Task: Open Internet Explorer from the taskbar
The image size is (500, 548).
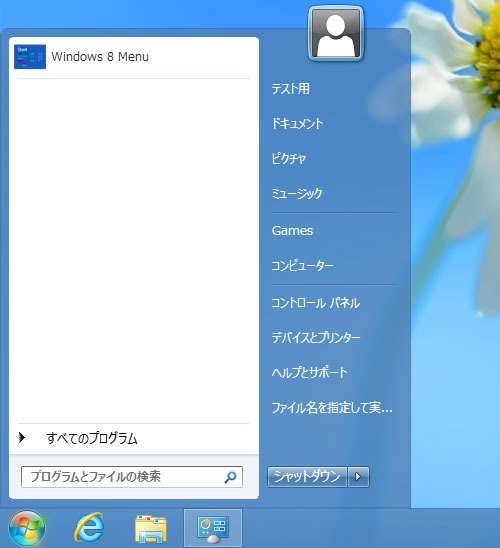Action: [89, 528]
